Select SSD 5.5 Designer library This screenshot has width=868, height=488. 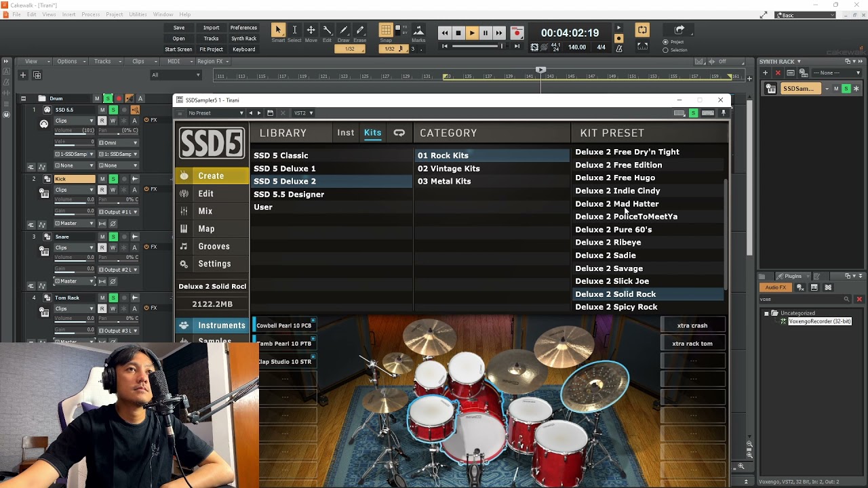pyautogui.click(x=331, y=195)
